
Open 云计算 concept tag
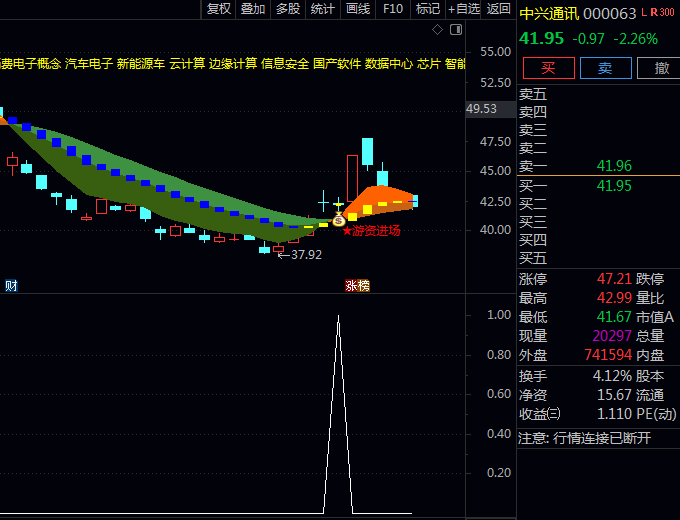[187, 64]
